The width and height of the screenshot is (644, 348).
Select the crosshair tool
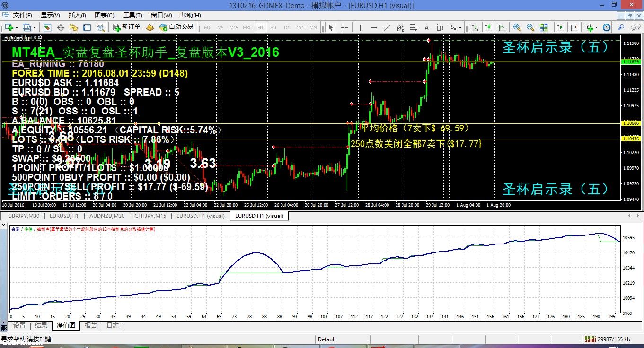tap(344, 27)
